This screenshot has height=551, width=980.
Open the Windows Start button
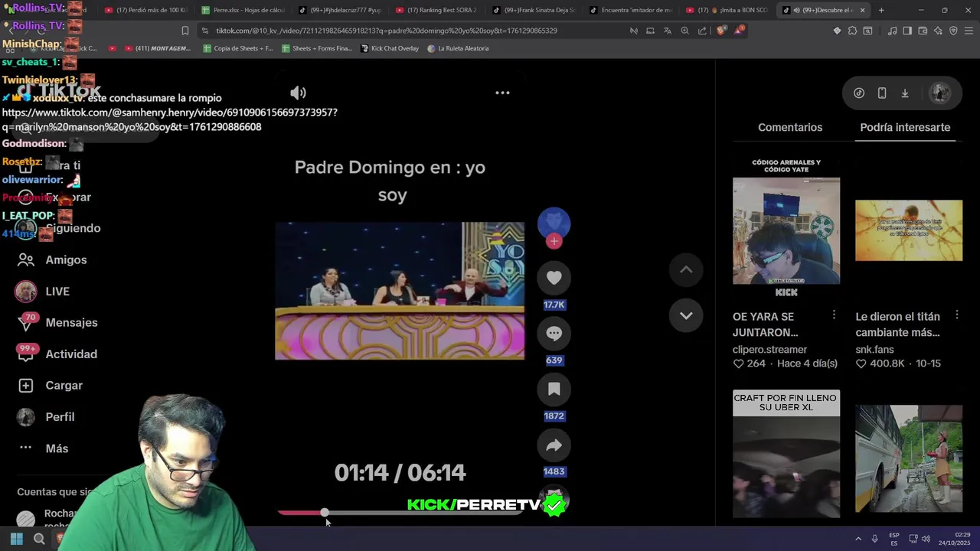[17, 539]
